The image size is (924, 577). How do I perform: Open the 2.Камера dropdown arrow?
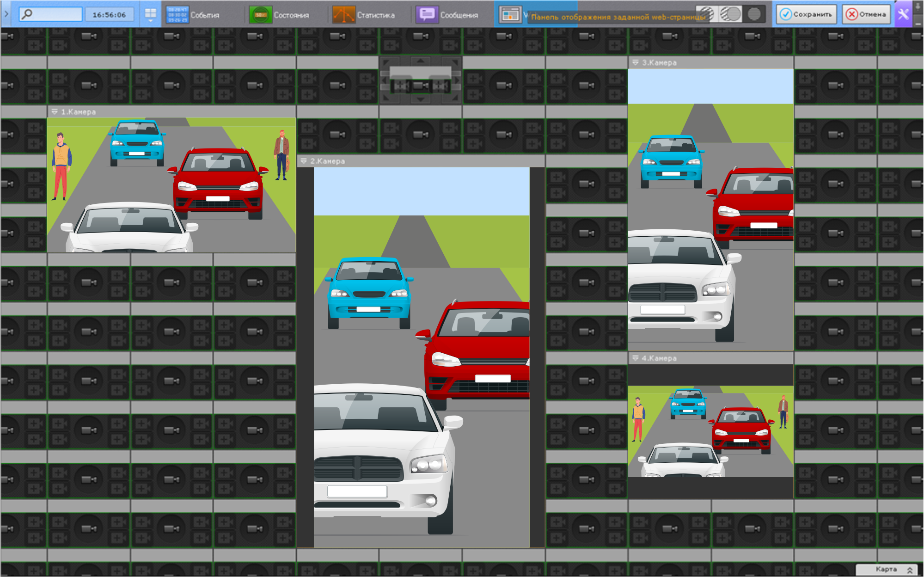coord(304,161)
